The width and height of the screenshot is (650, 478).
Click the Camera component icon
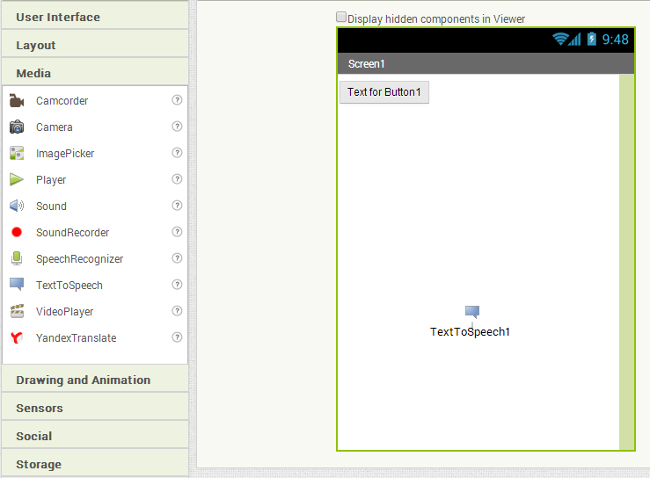click(17, 127)
